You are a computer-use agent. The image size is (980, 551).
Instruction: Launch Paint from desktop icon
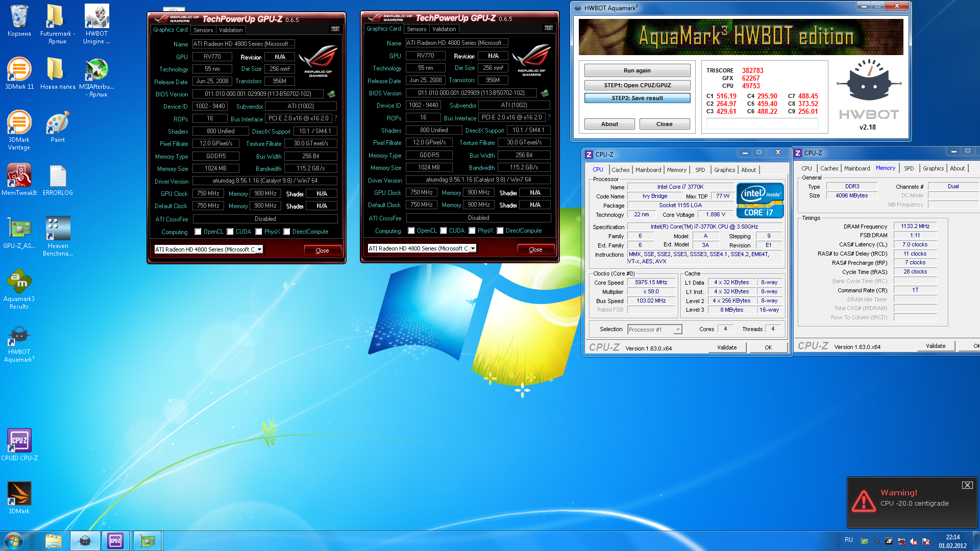pos(58,127)
